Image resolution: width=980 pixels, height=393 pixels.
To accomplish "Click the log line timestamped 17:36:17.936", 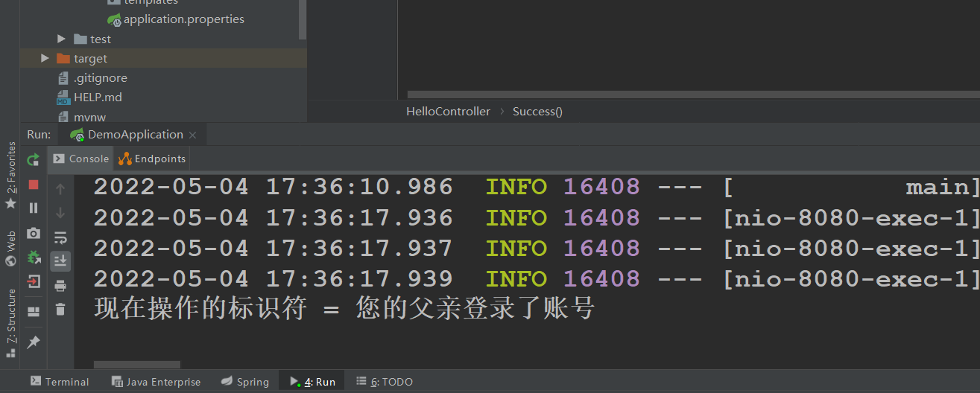I will 537,217.
